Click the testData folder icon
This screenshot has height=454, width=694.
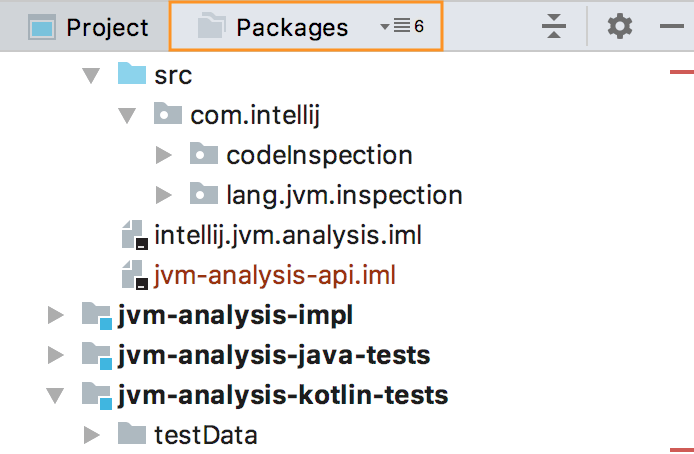pos(131,434)
